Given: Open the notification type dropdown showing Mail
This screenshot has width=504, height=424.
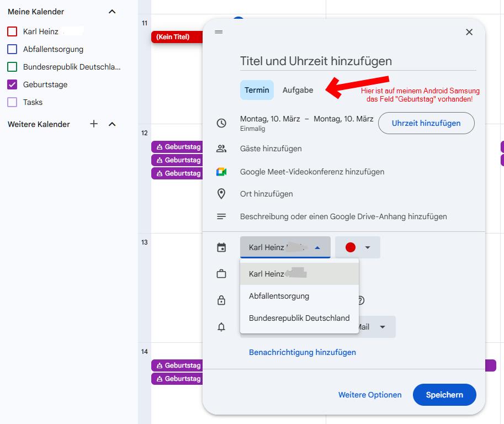Looking at the screenshot, I should coord(376,327).
